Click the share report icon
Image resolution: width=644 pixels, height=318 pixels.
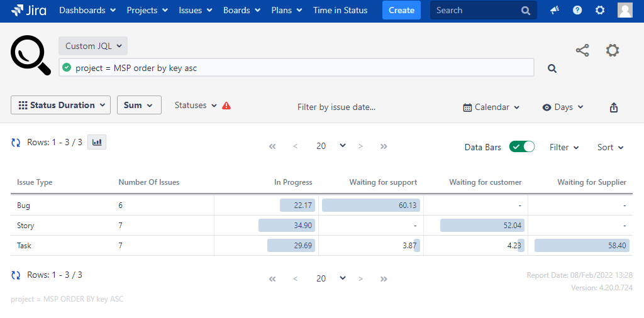(x=582, y=51)
